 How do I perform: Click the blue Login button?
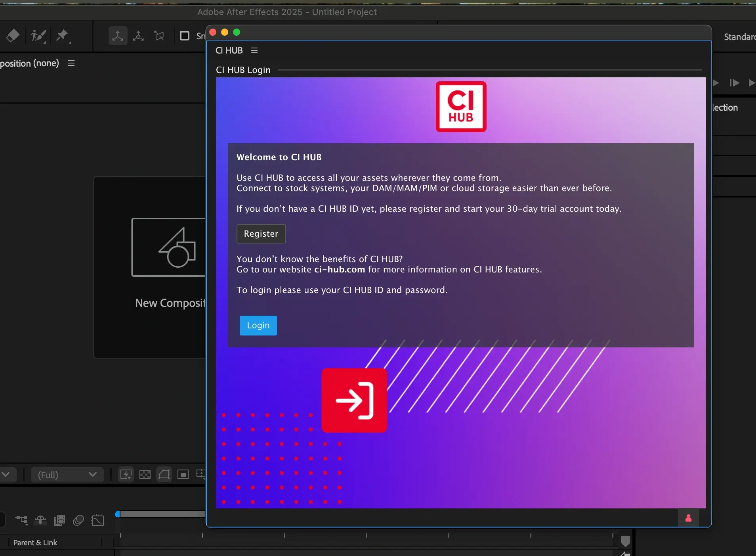pyautogui.click(x=258, y=326)
